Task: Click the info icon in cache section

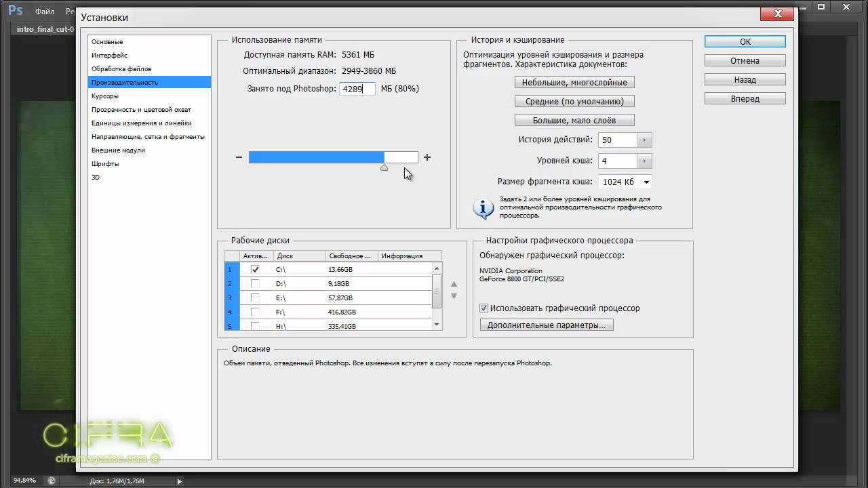Action: (483, 208)
